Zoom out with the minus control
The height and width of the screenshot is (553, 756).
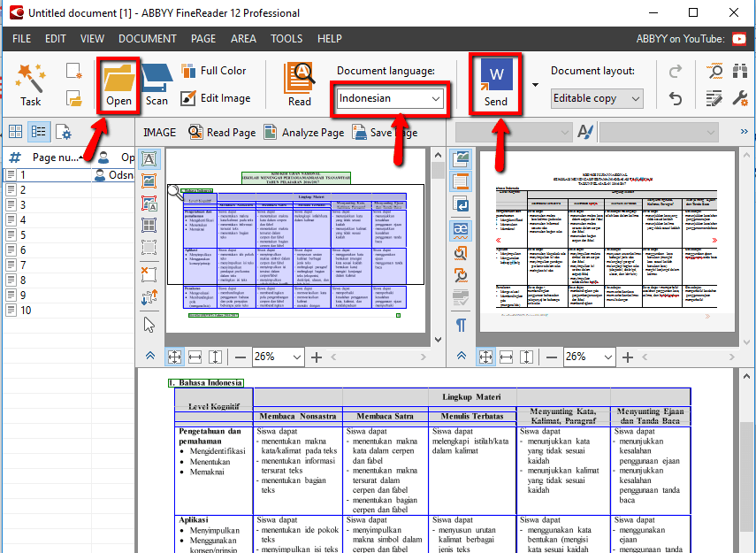pyautogui.click(x=240, y=357)
